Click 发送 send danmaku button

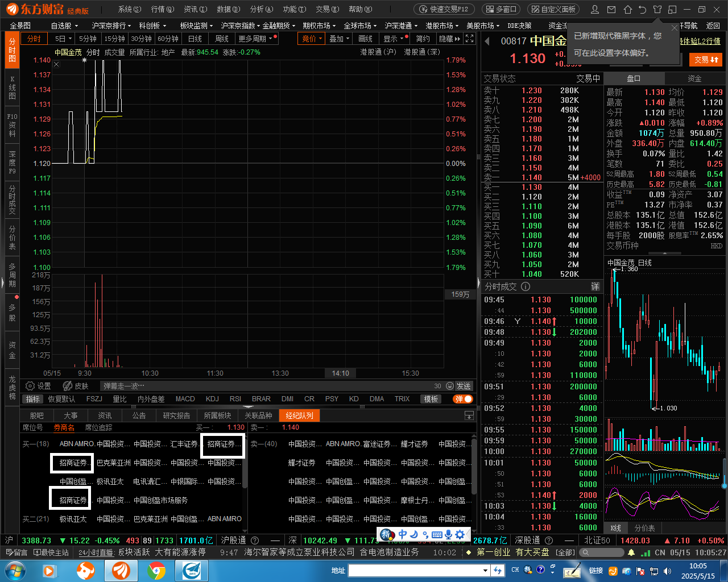(x=464, y=386)
